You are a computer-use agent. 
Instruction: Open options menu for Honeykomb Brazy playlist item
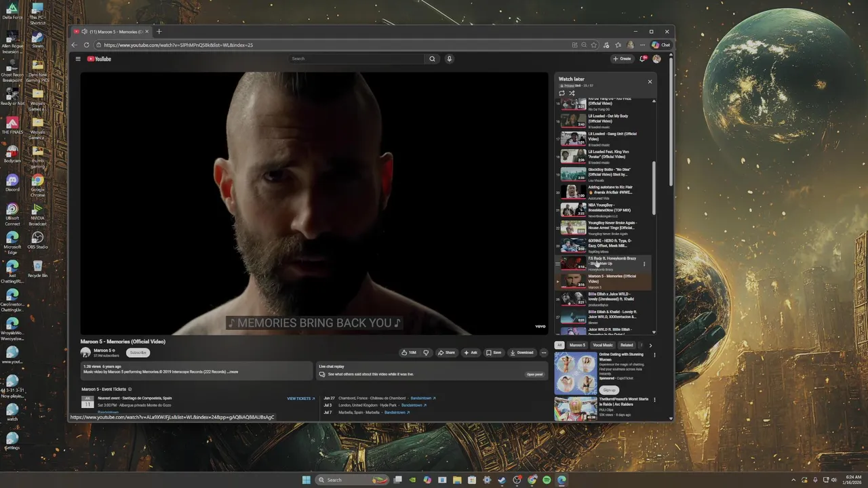pos(644,264)
